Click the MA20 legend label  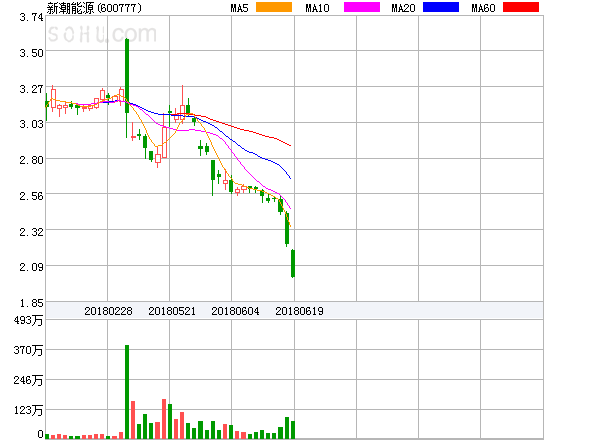tap(403, 8)
